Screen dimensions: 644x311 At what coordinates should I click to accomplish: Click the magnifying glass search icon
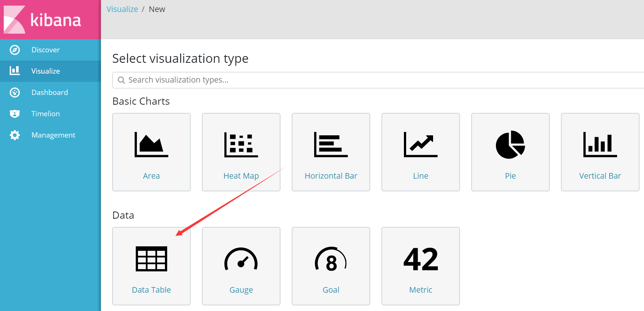pos(121,80)
